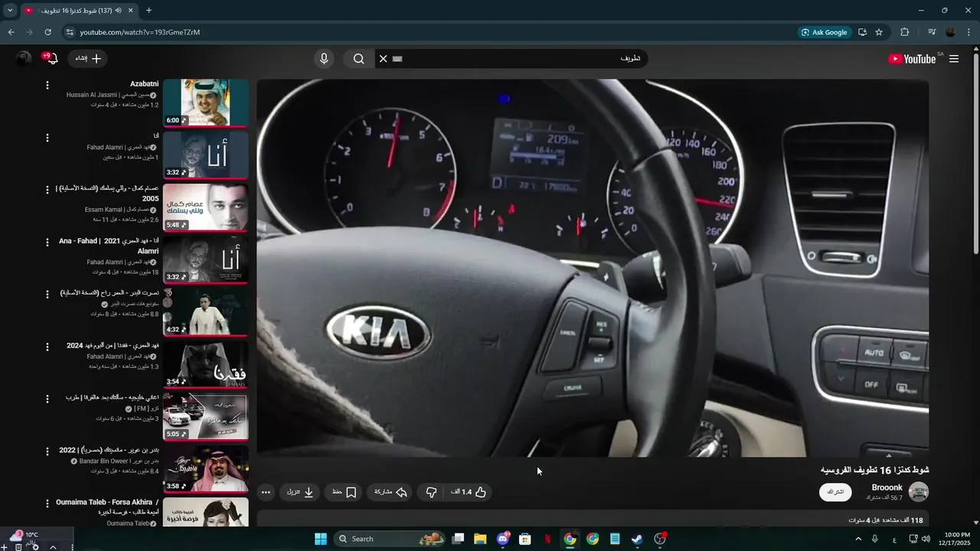
Task: Open the Windows taskbar Search box
Action: (390, 539)
